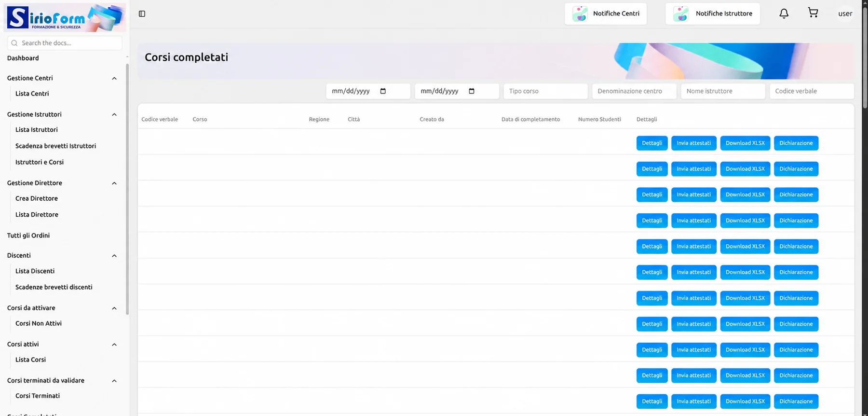Image resolution: width=868 pixels, height=416 pixels.
Task: Open Lista Istruttori
Action: tap(37, 130)
